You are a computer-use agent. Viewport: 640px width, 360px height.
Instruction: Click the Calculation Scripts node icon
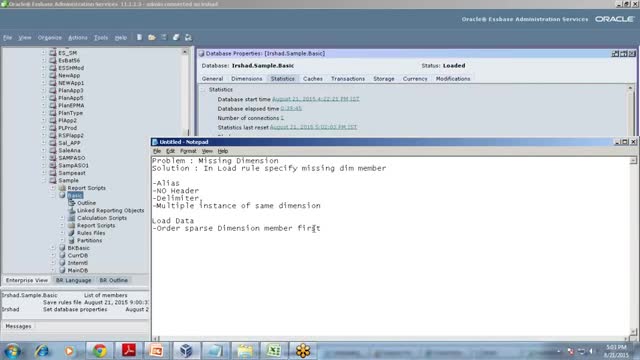72,218
